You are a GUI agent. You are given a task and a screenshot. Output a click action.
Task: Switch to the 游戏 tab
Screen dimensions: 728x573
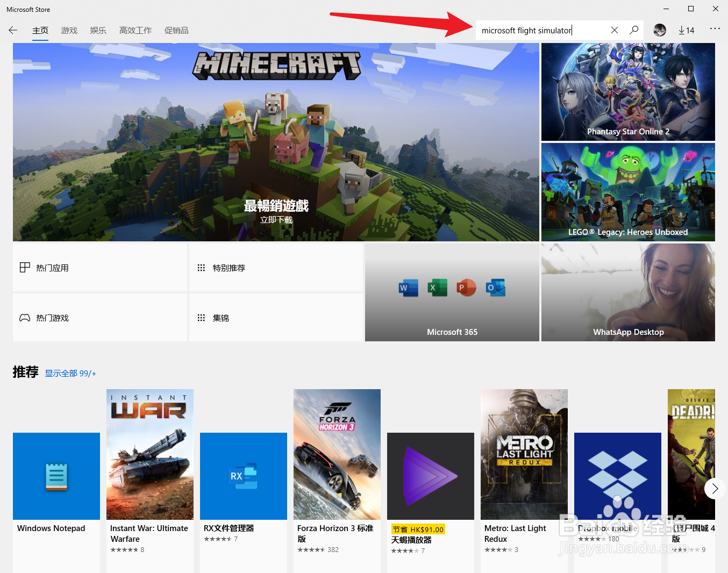click(x=69, y=31)
